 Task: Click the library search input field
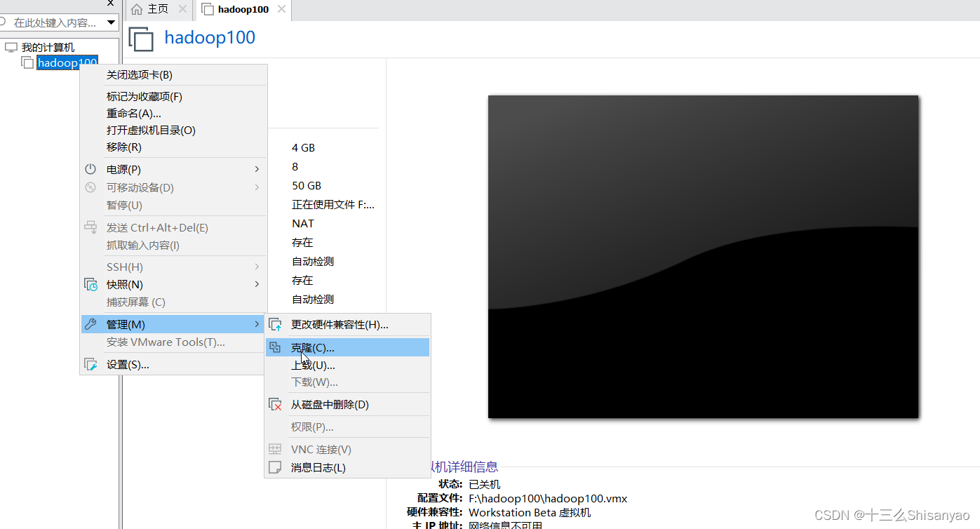click(56, 22)
